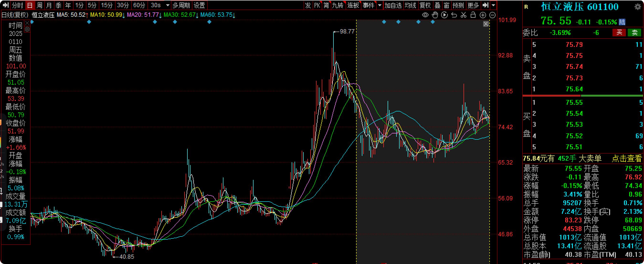Close the data info panel with its X
644x264 pixels.
tap(27, 23)
